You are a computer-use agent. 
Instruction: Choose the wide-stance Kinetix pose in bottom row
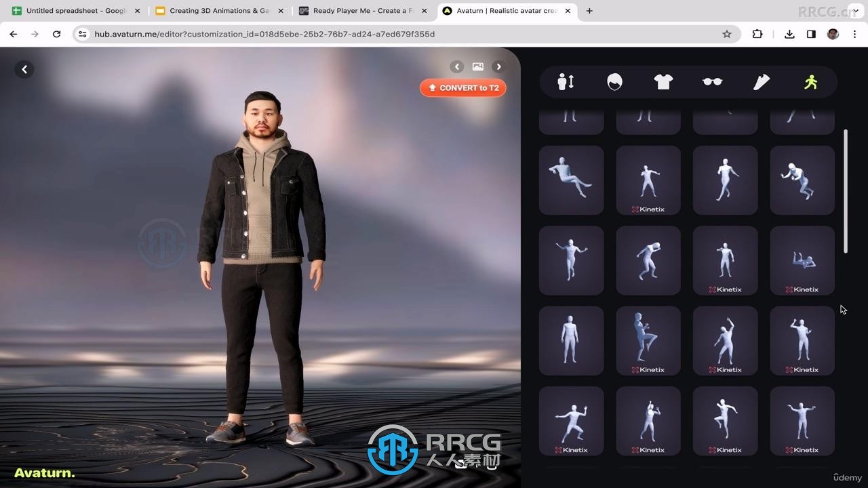571,421
